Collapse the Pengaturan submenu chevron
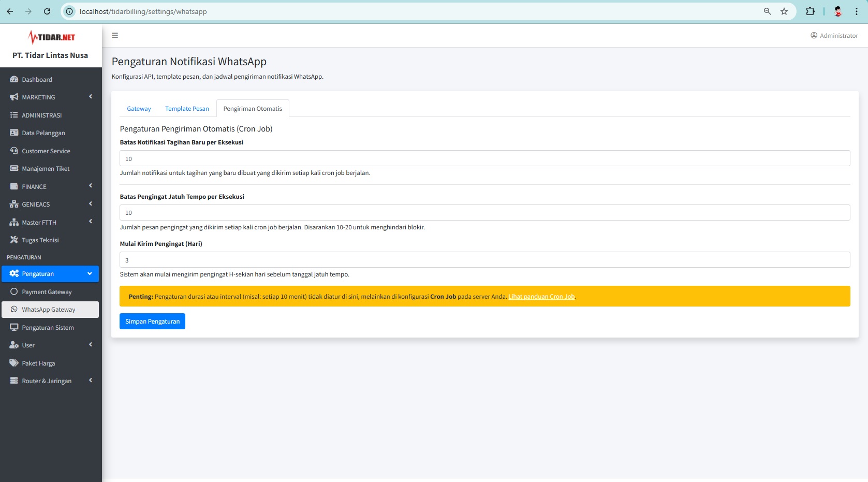Screen dimensions: 868x482 tap(90, 274)
